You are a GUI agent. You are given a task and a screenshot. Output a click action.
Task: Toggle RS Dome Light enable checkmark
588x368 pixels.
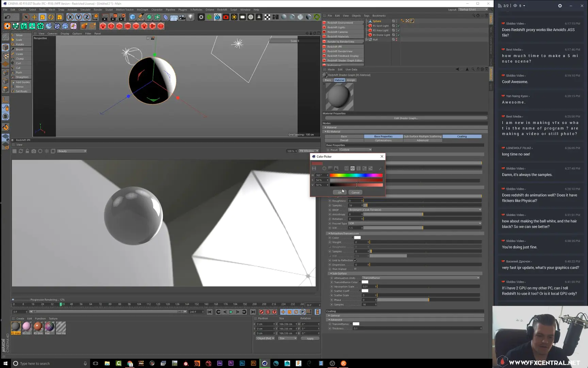pos(398,35)
